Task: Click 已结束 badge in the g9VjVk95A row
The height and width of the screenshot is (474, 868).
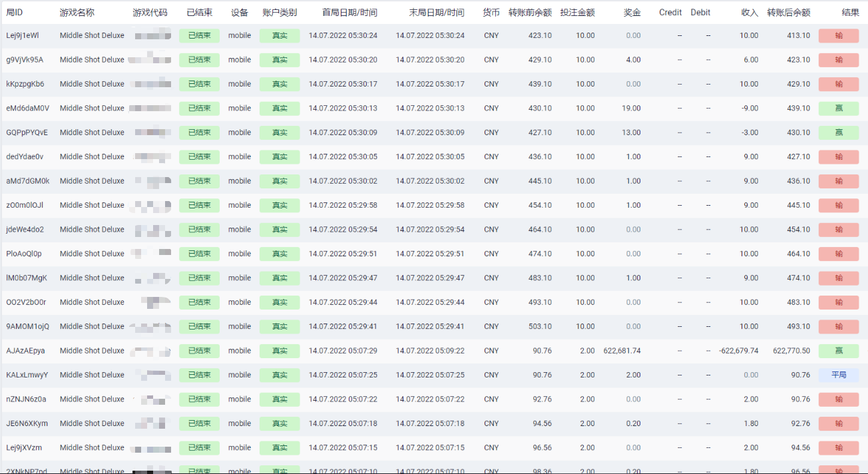Action: [199, 60]
